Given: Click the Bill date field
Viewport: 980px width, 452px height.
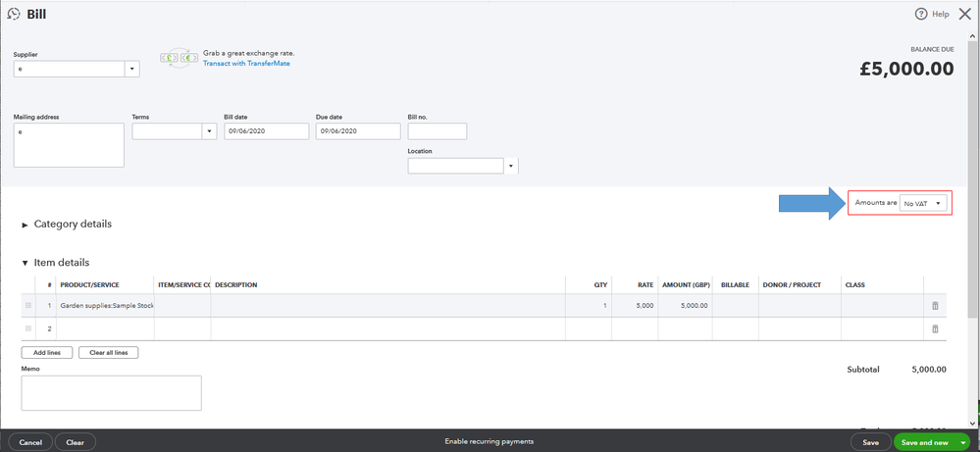Looking at the screenshot, I should [266, 131].
